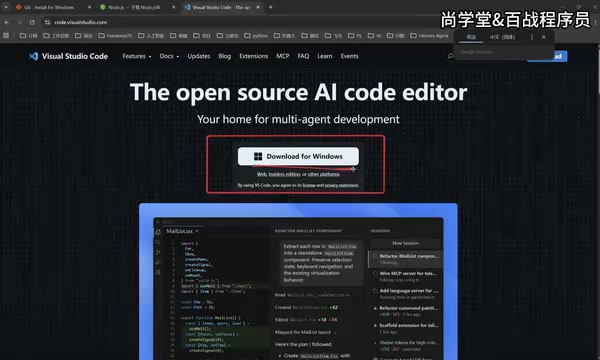Viewport: 600px width, 360px height.
Task: Open the 人工智能 bookmark folder
Action: 151,36
